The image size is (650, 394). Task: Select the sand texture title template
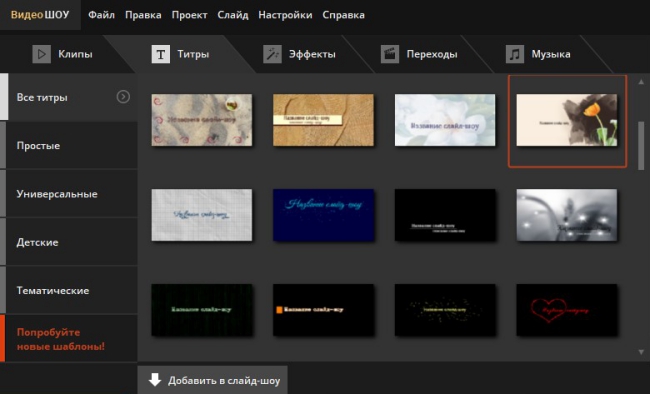point(201,120)
